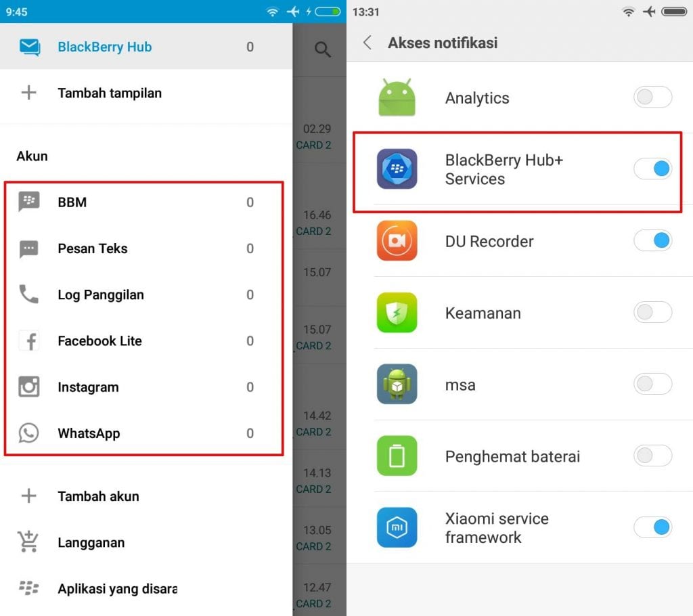Screen dimensions: 693x616
Task: Tap the WhatsApp phone bubble icon
Action: point(28,433)
